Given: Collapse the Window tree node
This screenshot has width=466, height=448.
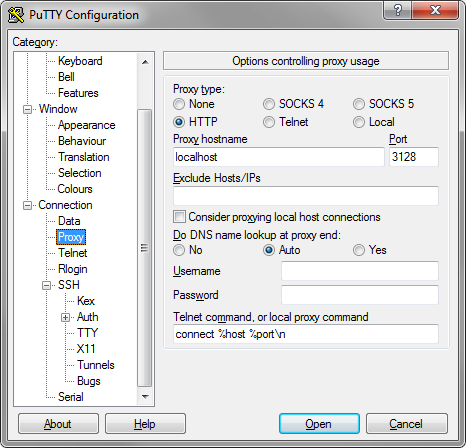Looking at the screenshot, I should [28, 109].
